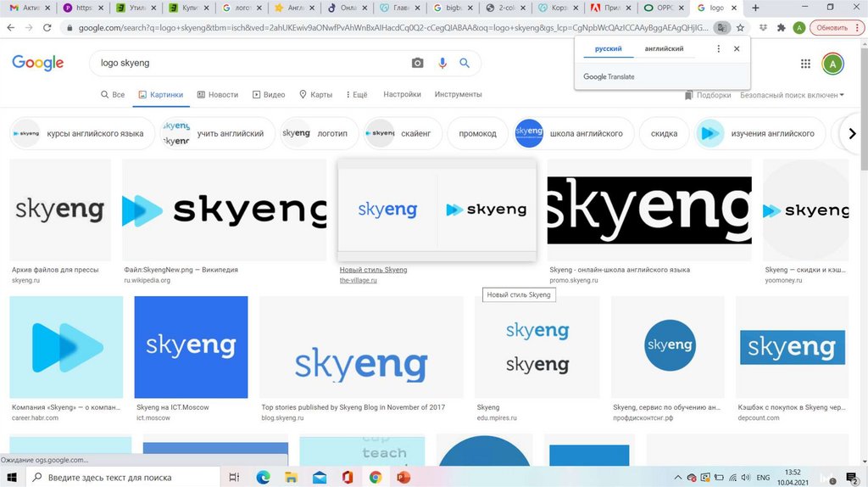
Task: Click the translate icon in address bar
Action: click(x=721, y=27)
